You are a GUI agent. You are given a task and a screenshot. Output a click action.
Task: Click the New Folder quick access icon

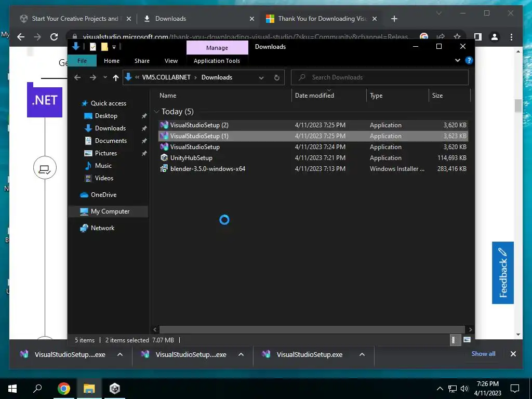(x=104, y=46)
